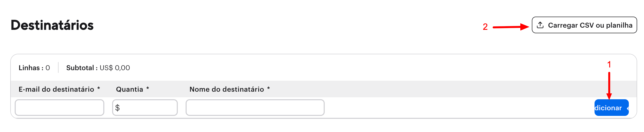The height and width of the screenshot is (132, 644).
Task: Click the upload icon beside Carregar CSV
Action: [540, 25]
